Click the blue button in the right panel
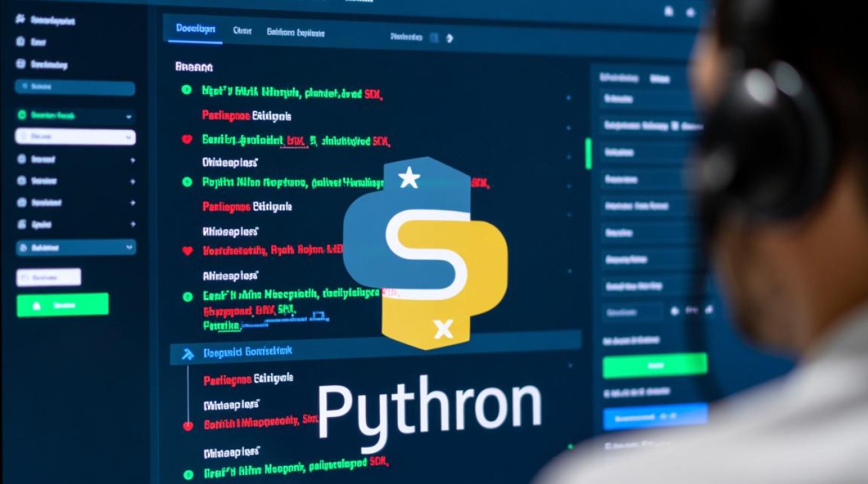Viewport: 868px width, 484px height. click(654, 417)
